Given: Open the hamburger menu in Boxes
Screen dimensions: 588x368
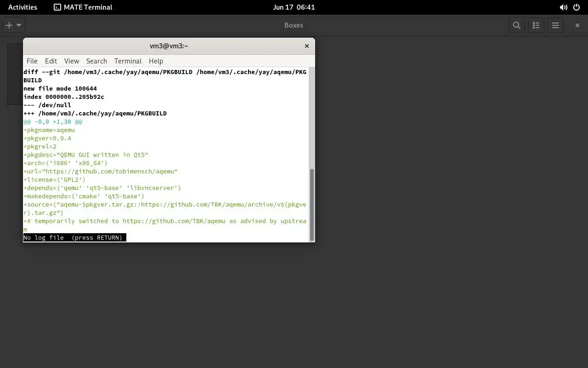Looking at the screenshot, I should point(555,25).
